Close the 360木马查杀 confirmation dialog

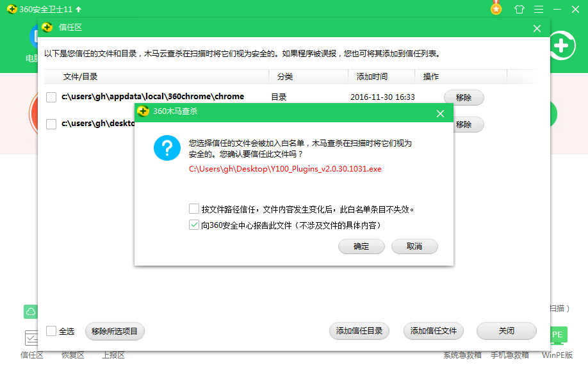click(440, 113)
